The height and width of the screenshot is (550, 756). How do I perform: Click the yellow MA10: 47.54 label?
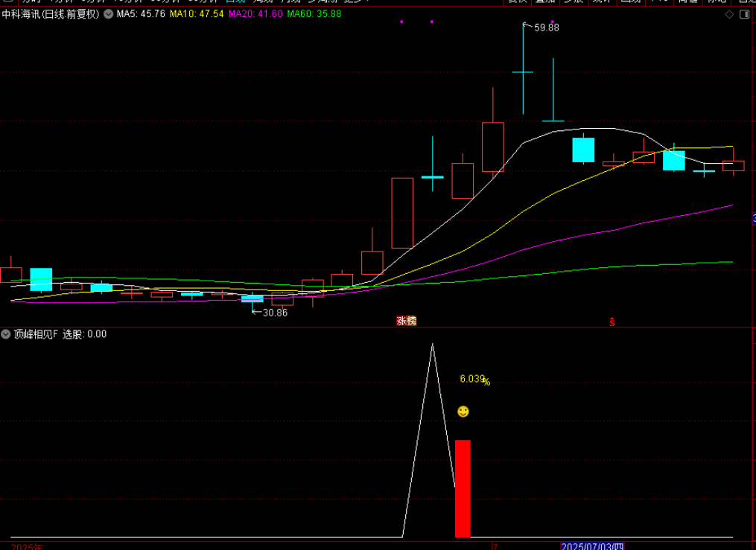(x=197, y=14)
